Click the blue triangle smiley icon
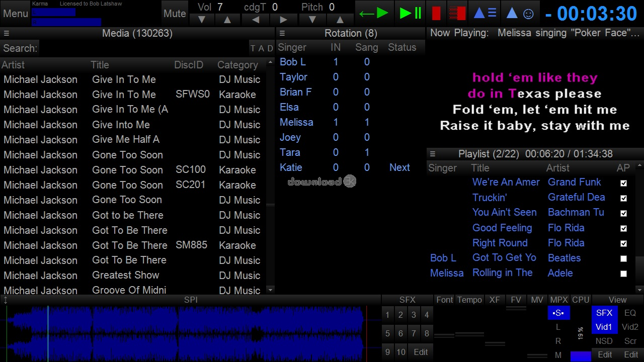Screen dimensions: 644x362 click(520, 14)
